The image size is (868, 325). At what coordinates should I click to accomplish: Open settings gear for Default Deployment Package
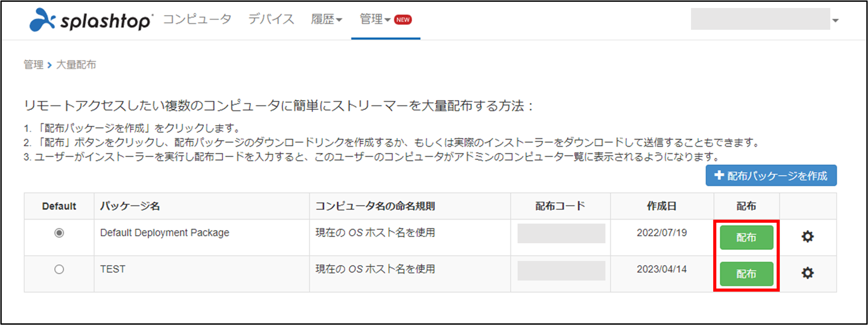pos(807,237)
